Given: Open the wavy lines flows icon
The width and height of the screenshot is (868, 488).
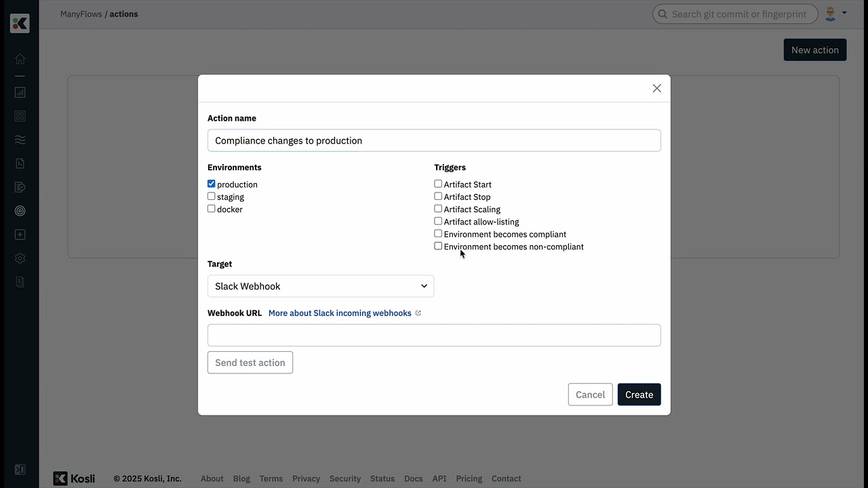Looking at the screenshot, I should pyautogui.click(x=20, y=140).
